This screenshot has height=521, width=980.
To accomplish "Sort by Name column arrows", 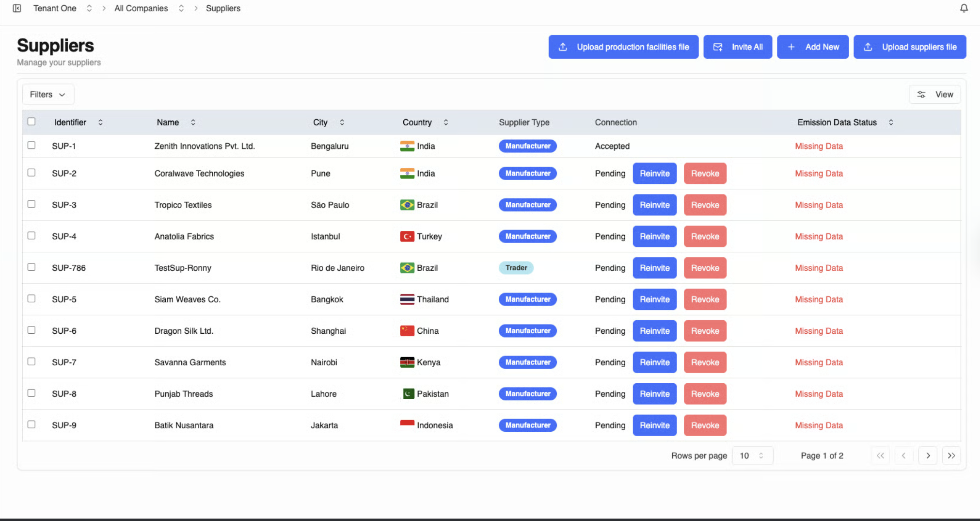I will pos(193,122).
